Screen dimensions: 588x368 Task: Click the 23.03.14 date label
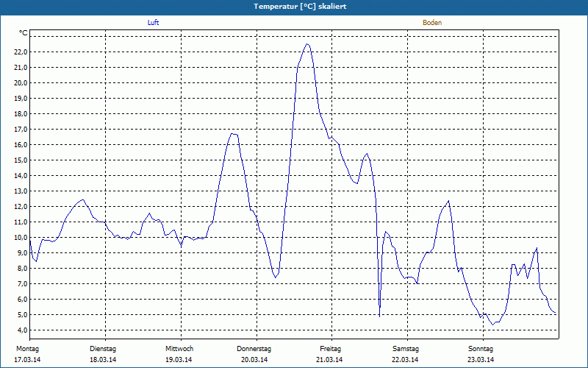(481, 360)
